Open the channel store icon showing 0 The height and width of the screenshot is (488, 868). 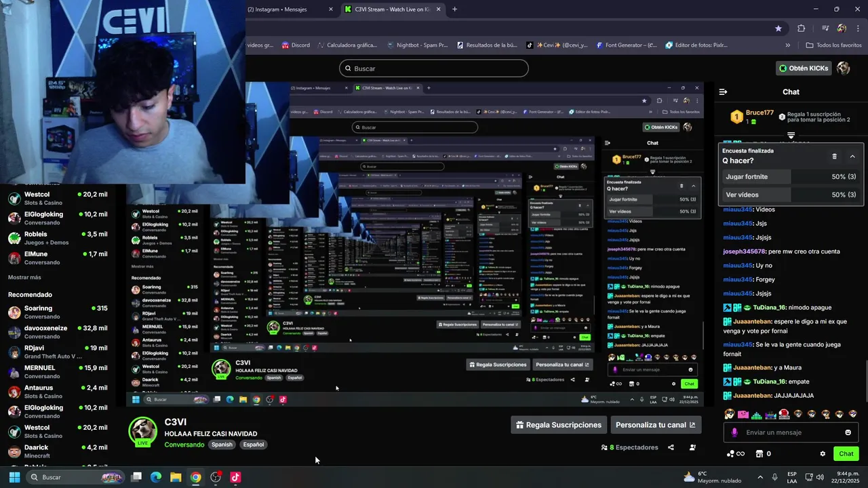(x=764, y=453)
